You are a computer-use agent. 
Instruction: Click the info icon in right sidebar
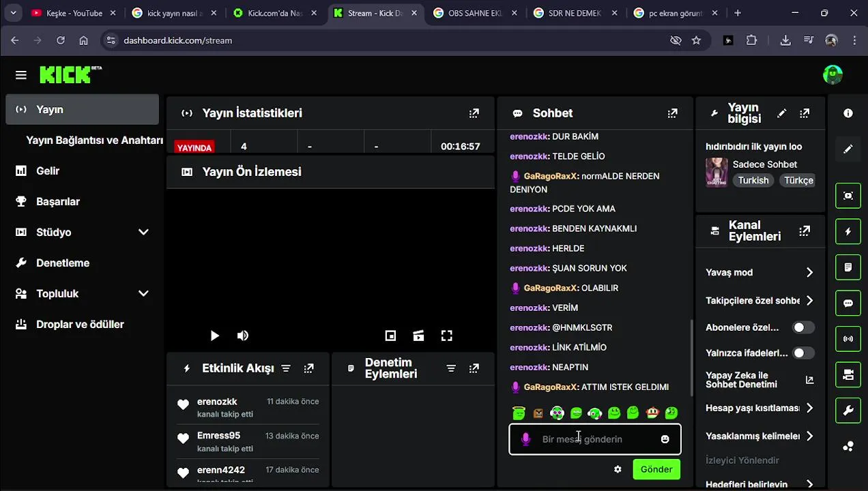point(848,113)
